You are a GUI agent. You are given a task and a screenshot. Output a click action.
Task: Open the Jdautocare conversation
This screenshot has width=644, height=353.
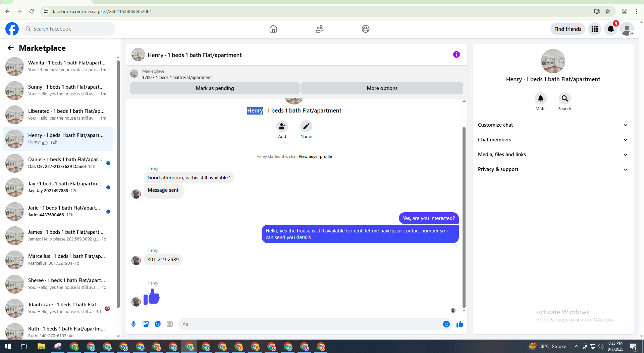point(58,308)
